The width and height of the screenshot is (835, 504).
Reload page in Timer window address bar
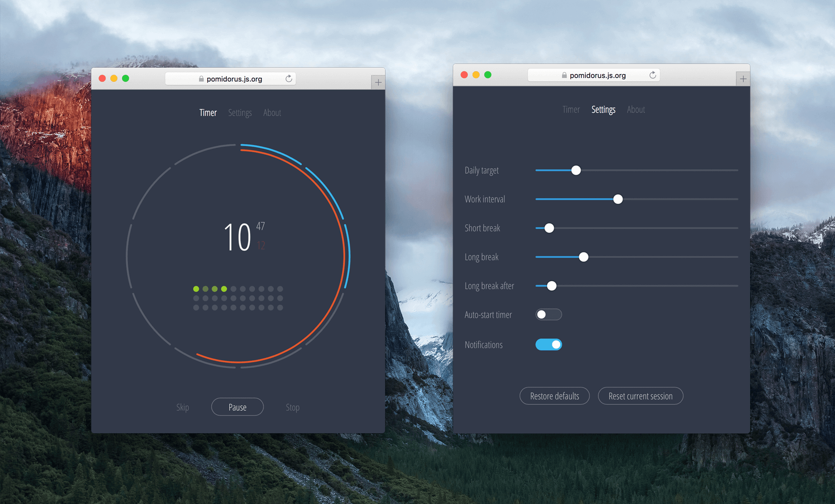[289, 79]
